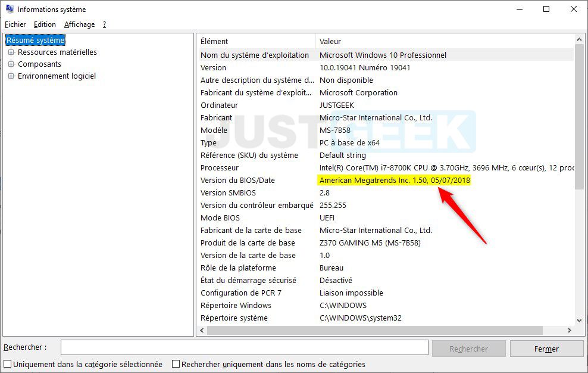The width and height of the screenshot is (588, 373).
Task: Select the Mode BIOS row
Action: pyautogui.click(x=386, y=218)
